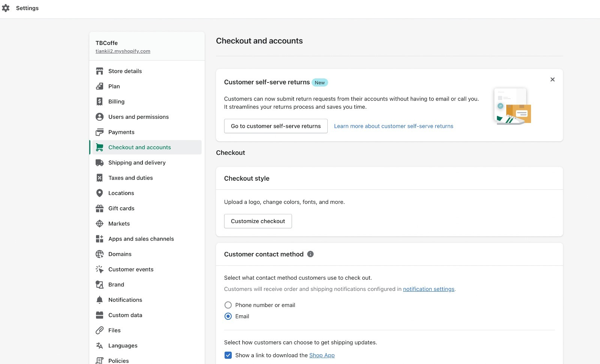Open Domains settings
Image resolution: width=600 pixels, height=364 pixels.
click(120, 254)
